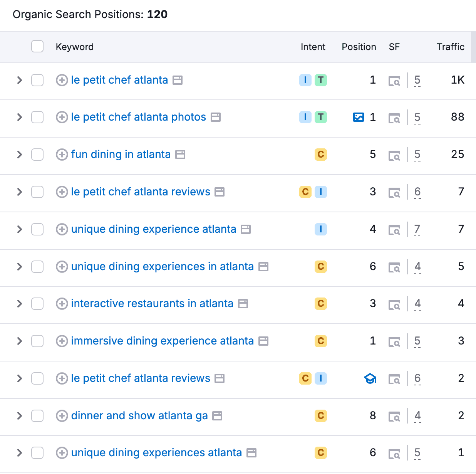Toggle the select-all checkbox in the header
The image size is (476, 474).
click(37, 46)
